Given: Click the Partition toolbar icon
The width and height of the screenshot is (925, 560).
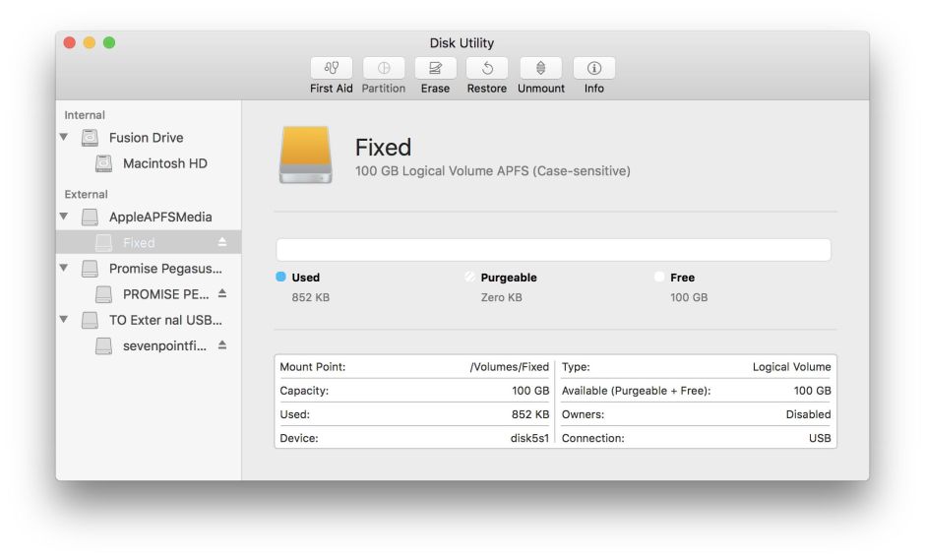Looking at the screenshot, I should pyautogui.click(x=383, y=68).
